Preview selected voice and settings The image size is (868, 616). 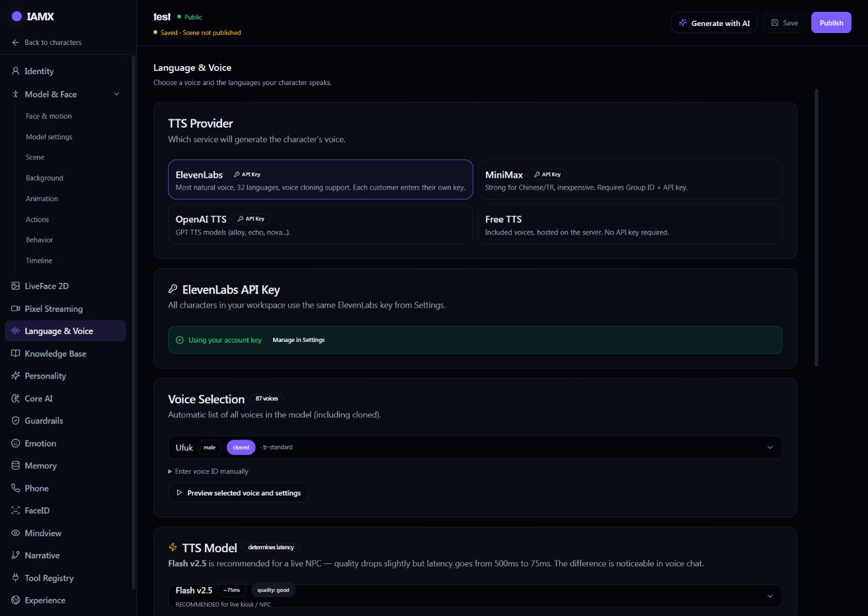[238, 493]
